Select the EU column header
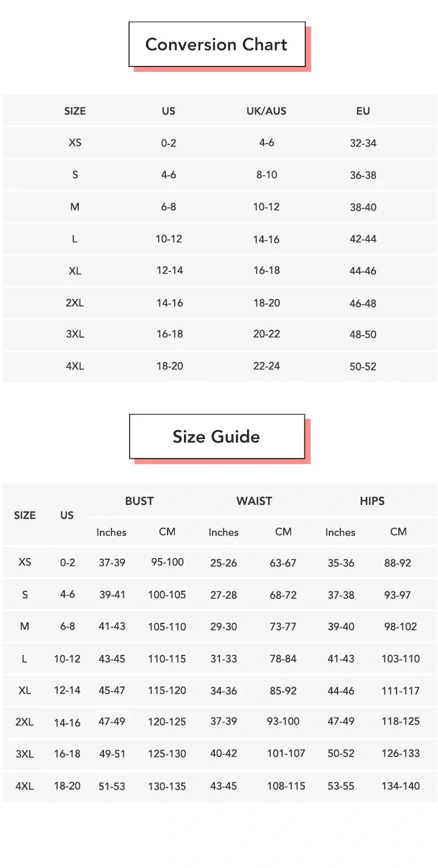Screen dimensions: 438x868 coord(363,111)
